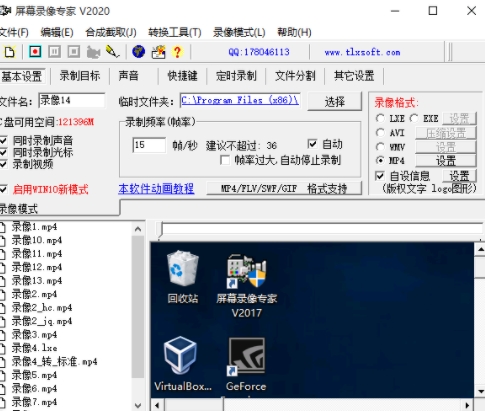Click the stop recording toolbar icon

(x=74, y=52)
